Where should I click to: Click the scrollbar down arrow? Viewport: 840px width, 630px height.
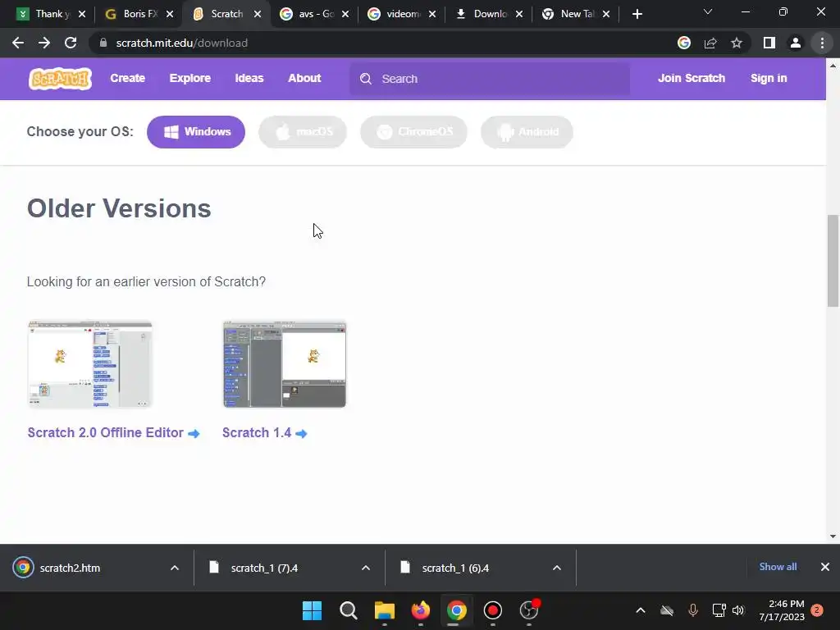[833, 536]
